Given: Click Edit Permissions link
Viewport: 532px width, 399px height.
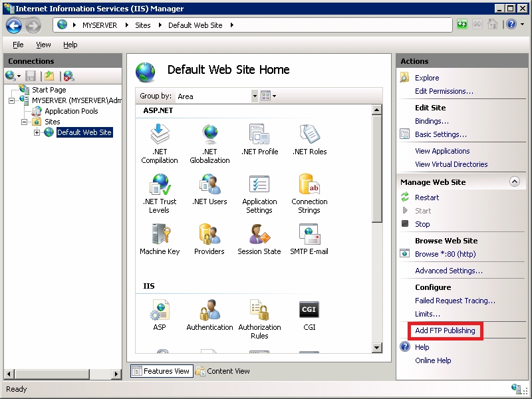Looking at the screenshot, I should 444,91.
